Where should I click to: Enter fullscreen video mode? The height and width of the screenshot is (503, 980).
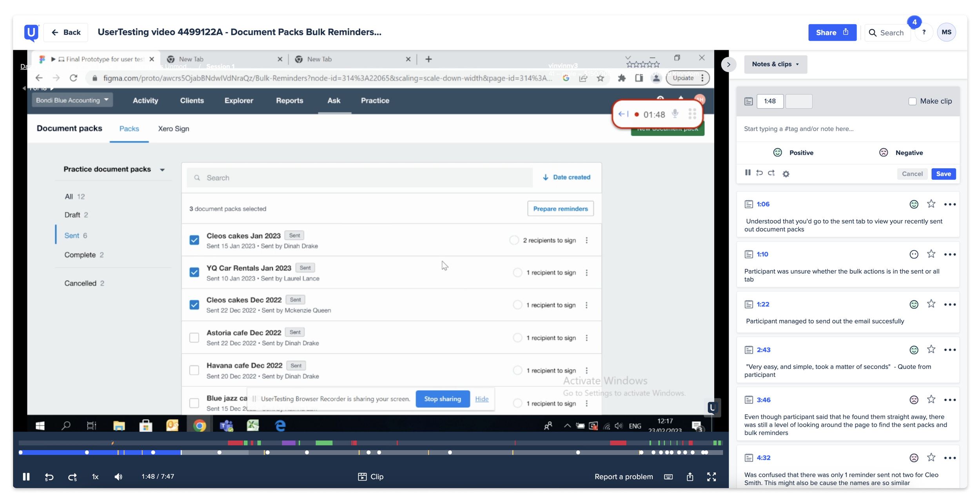pos(711,477)
